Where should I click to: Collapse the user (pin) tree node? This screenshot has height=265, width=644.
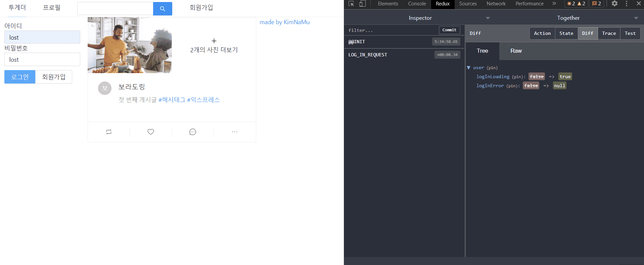click(x=469, y=68)
